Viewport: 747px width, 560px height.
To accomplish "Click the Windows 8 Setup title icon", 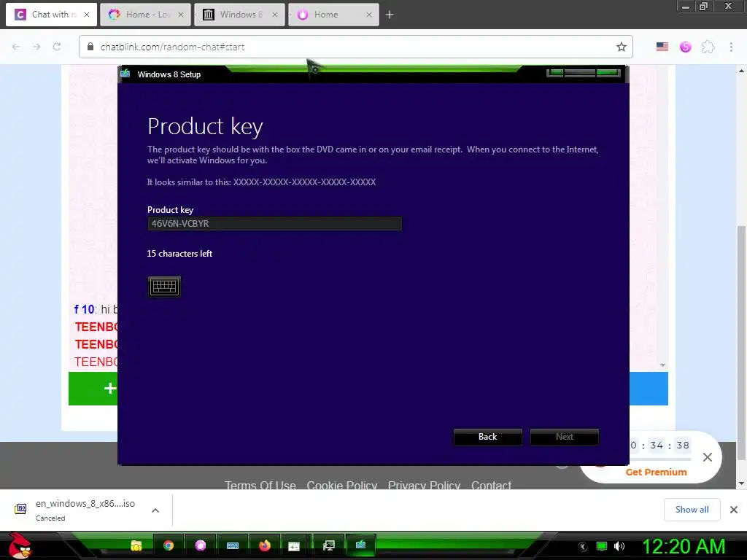I will tap(125, 74).
